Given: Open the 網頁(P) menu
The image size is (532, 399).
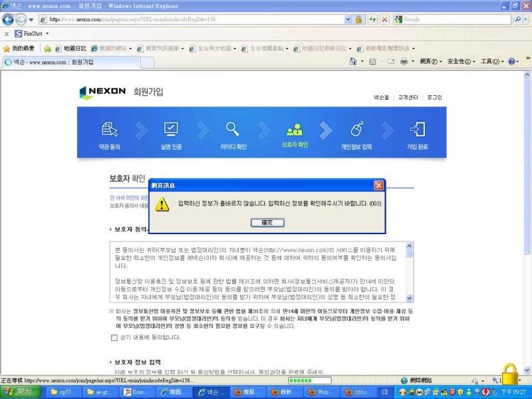Looking at the screenshot, I should click(x=431, y=61).
